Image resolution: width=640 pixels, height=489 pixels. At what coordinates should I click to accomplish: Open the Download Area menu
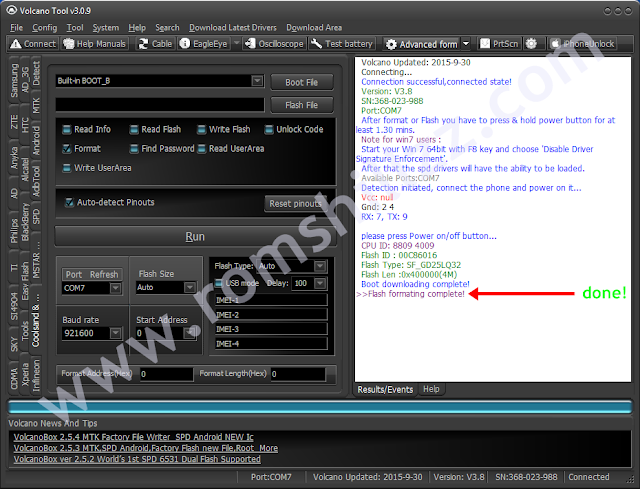point(314,27)
